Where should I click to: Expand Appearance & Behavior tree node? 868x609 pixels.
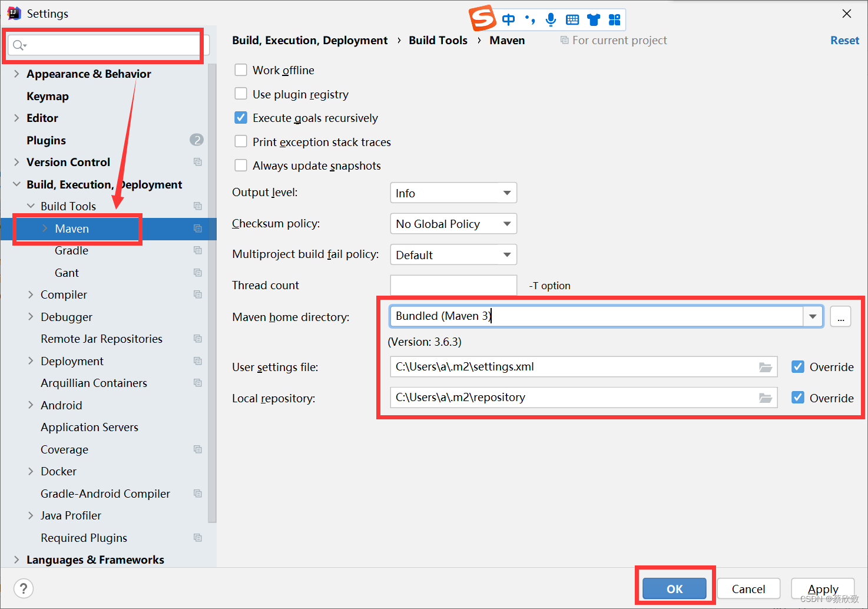[x=16, y=74]
